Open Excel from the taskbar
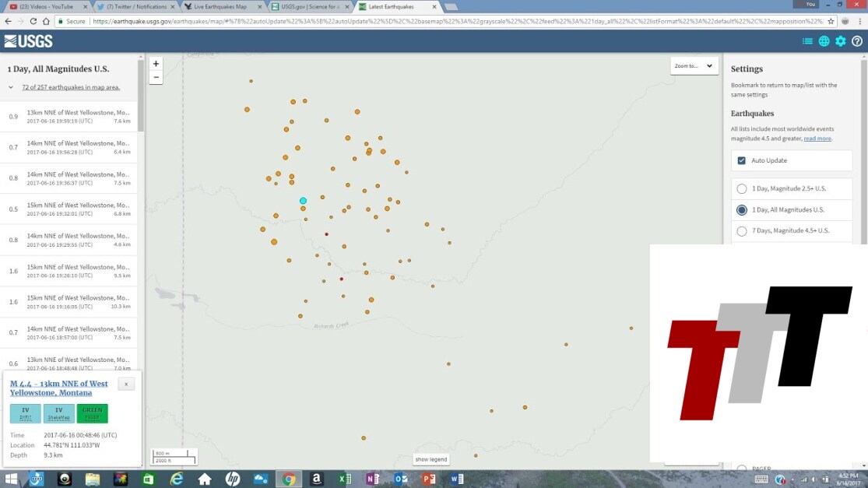Viewport: 868px width, 488px height. [345, 479]
